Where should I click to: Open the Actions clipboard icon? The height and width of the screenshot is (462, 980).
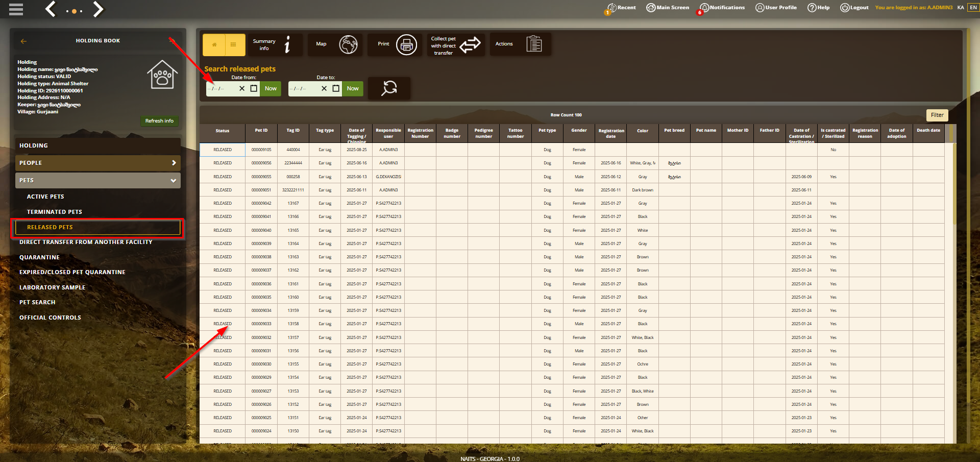(x=534, y=44)
